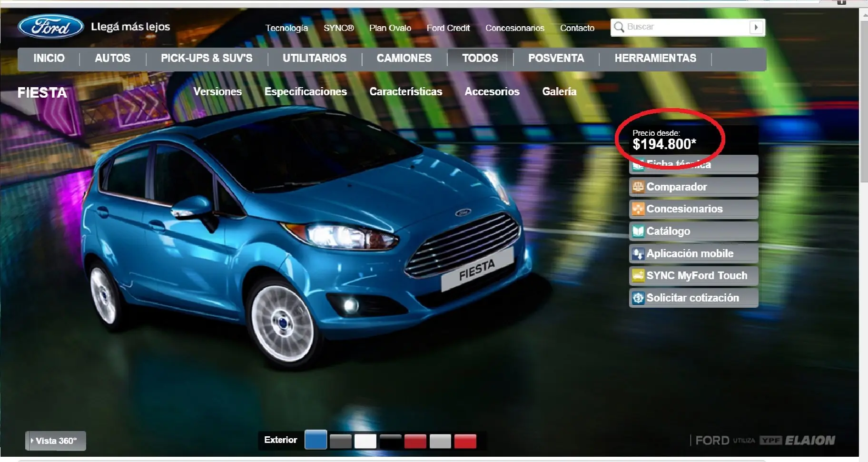Click the Comparador scales icon
This screenshot has width=868, height=462.
coord(638,187)
